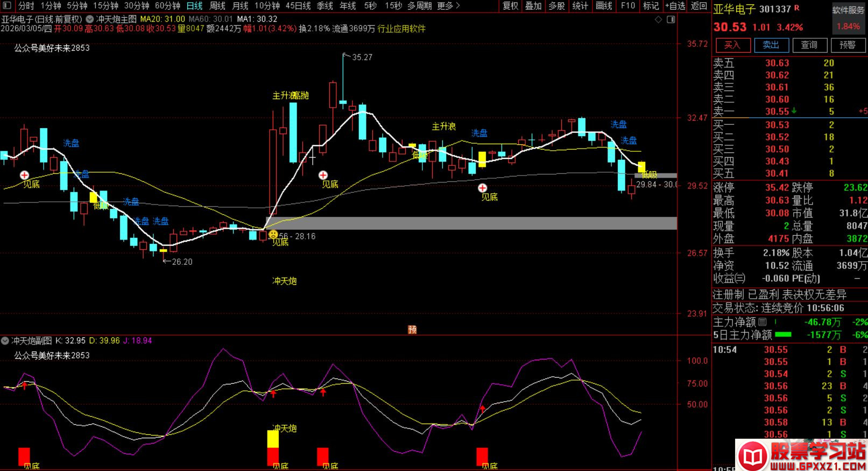
Task: Click the red R margin-trading badge
Action: (x=797, y=9)
